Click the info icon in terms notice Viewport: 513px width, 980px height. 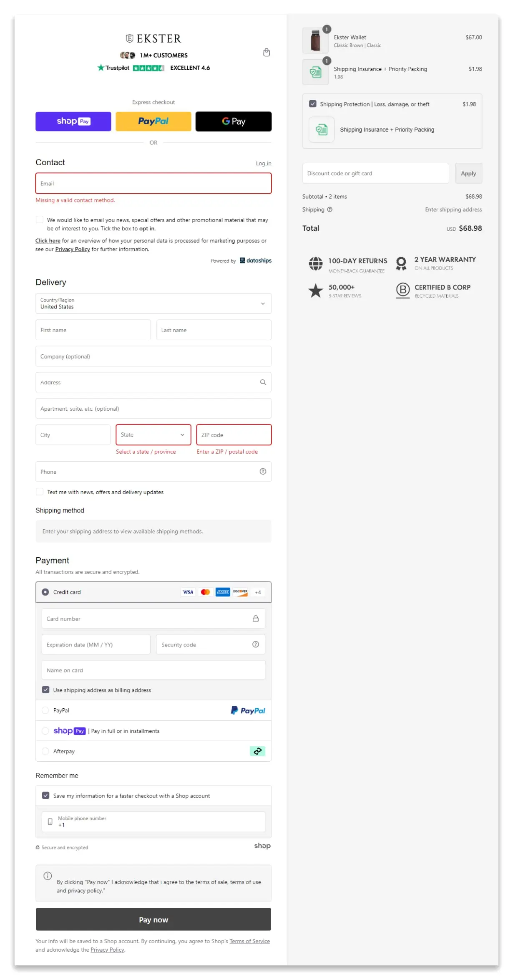[48, 875]
